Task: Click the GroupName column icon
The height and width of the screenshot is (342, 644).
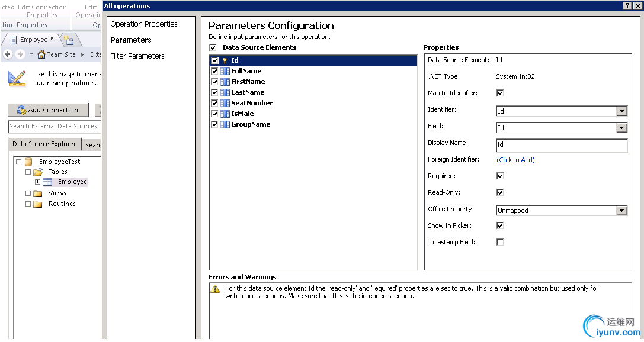Action: point(225,124)
